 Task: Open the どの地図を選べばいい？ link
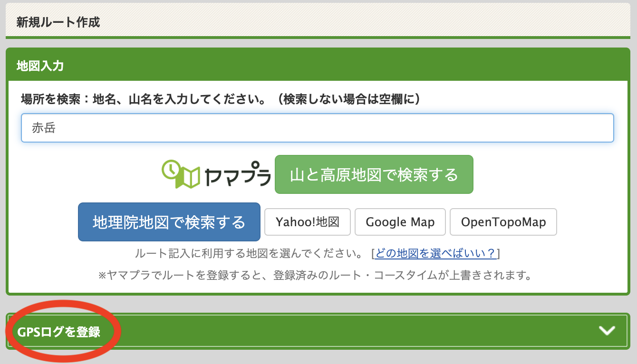[435, 253]
